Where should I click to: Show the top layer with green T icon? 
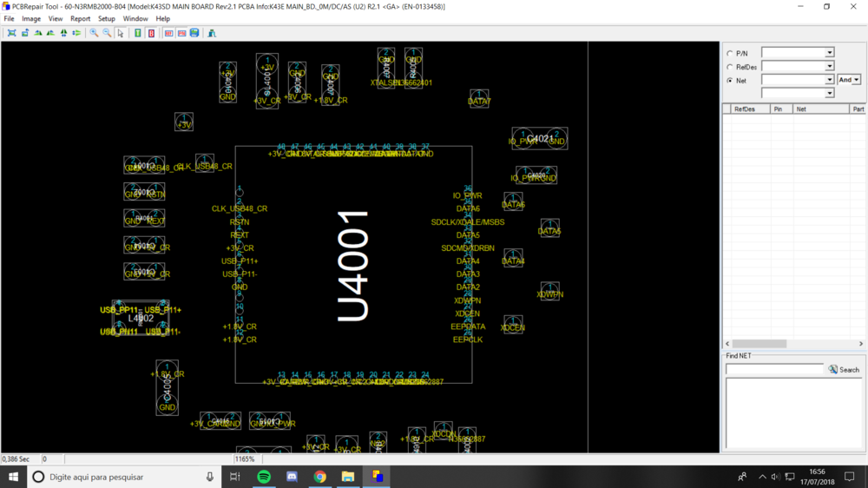point(138,33)
